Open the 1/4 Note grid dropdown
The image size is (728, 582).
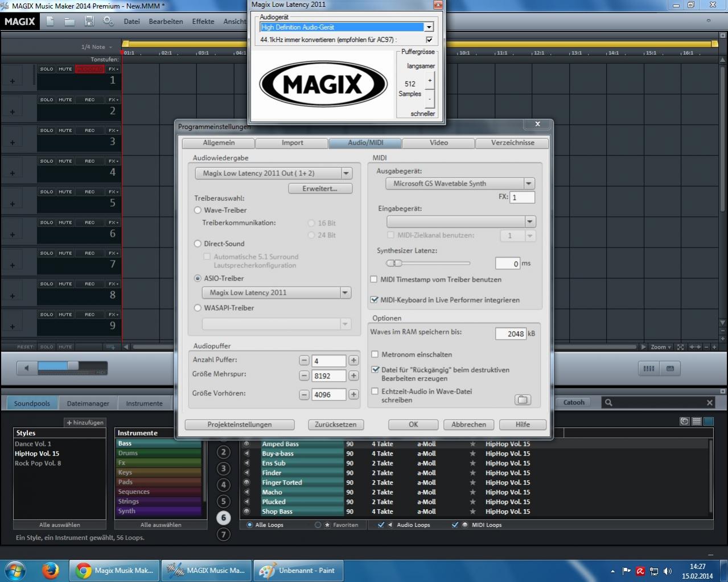[96, 47]
